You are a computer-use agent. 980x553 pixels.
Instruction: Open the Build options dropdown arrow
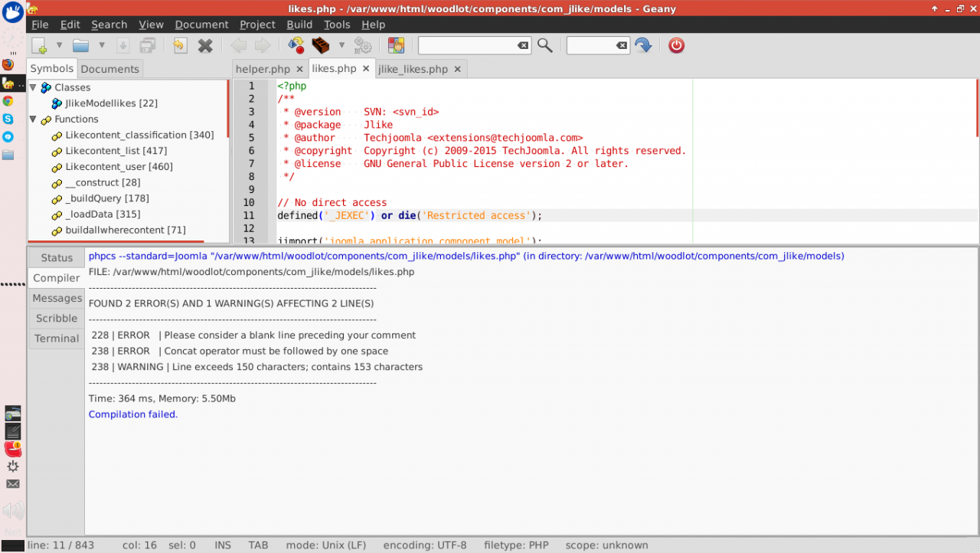[341, 45]
